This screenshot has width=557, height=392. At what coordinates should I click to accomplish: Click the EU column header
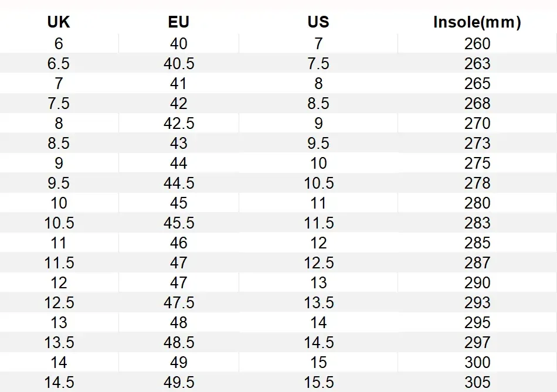(x=178, y=22)
